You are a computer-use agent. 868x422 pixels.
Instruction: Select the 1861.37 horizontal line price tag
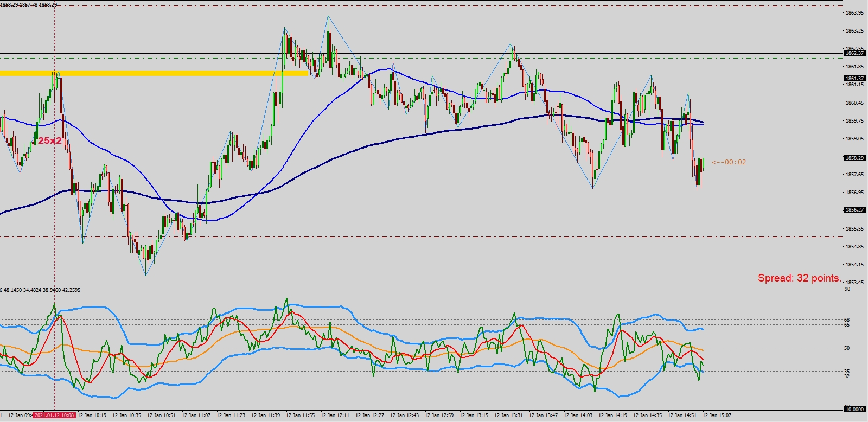pos(854,79)
